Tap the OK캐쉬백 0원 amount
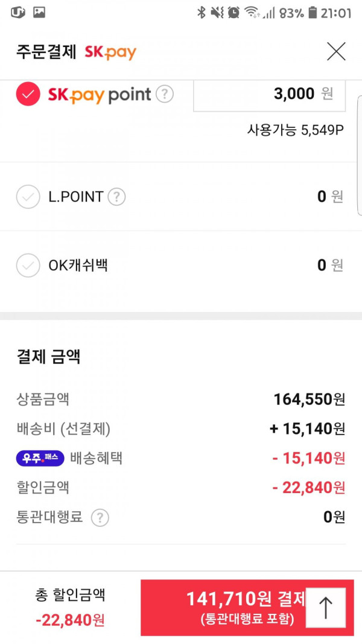 pos(330,266)
